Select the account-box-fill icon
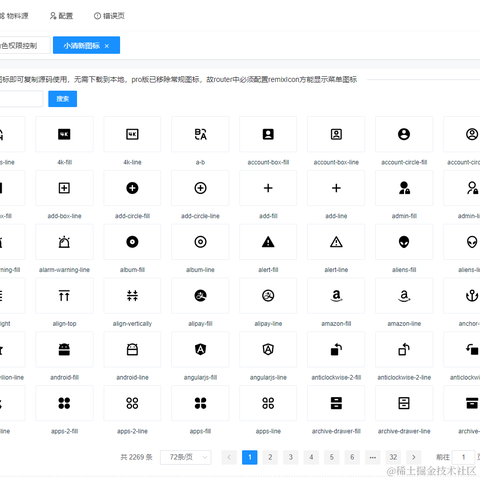The width and height of the screenshot is (480, 480). 268,134
